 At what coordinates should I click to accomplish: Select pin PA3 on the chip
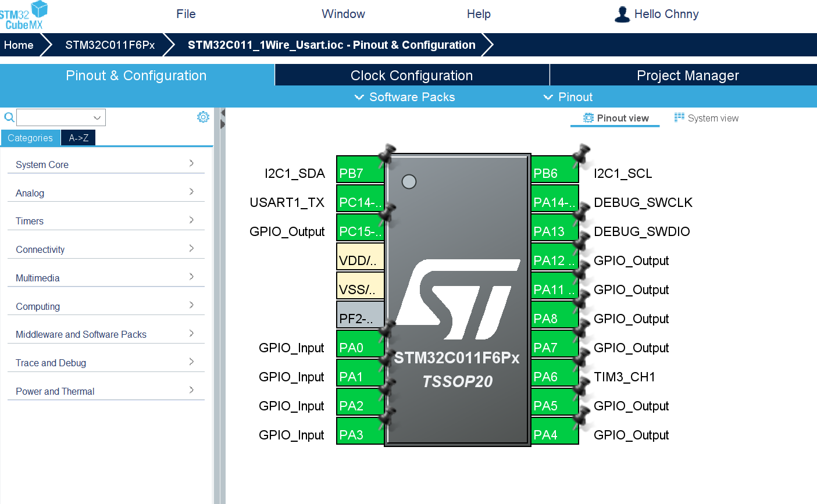tap(360, 431)
